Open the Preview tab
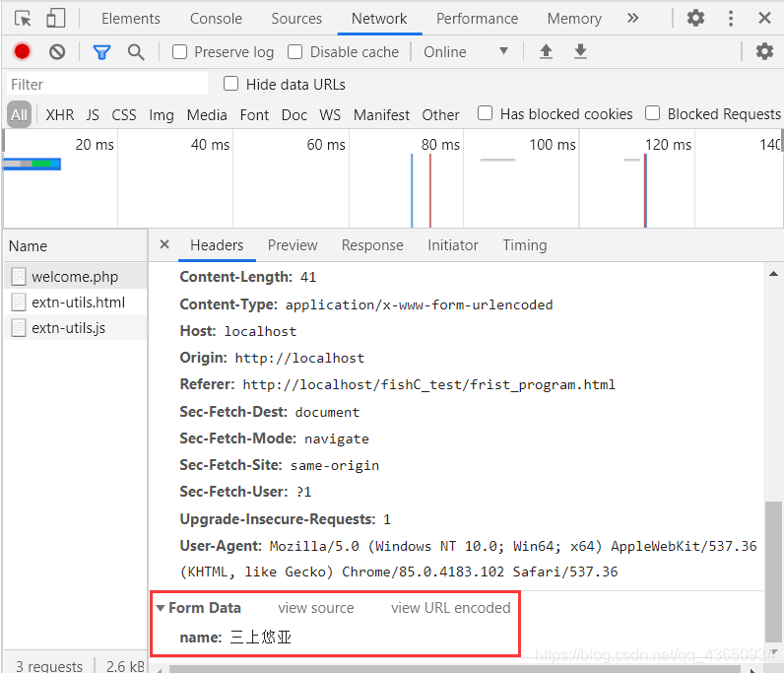 [293, 245]
